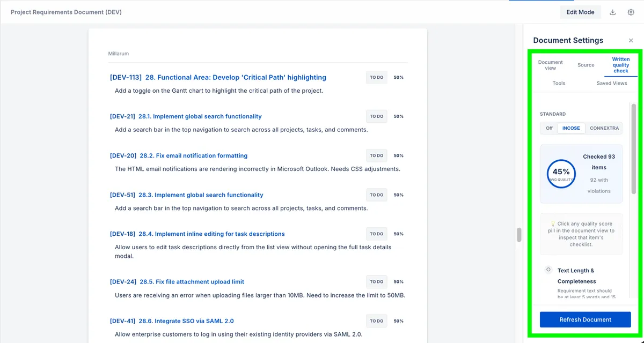Click the TO DO status of DEV-18

(377, 234)
